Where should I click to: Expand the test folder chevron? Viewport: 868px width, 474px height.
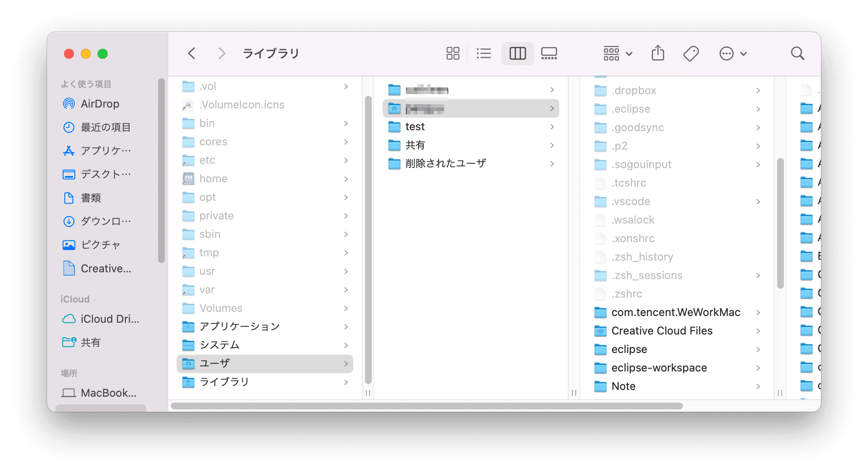[552, 127]
